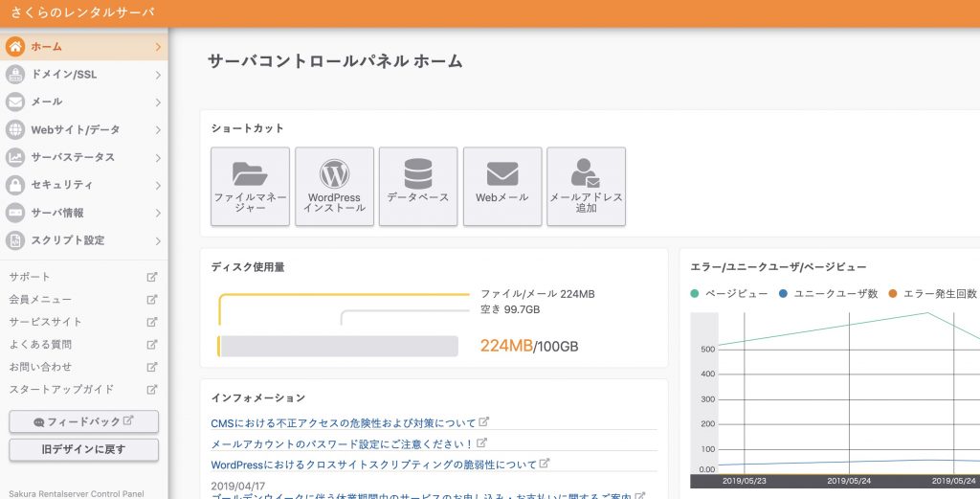Viewport: 980px width, 499px height.
Task: Open WordPressにおけるクロスサイトスクリプティング information link
Action: 374,465
